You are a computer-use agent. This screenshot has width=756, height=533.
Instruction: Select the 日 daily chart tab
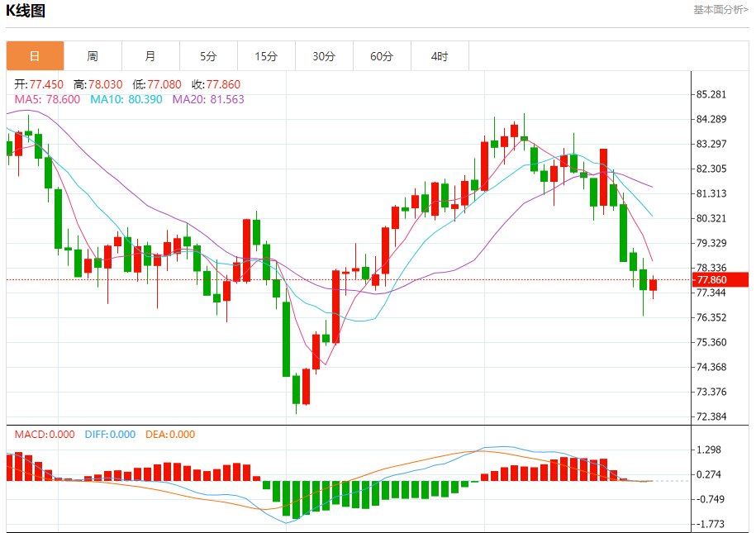[x=35, y=56]
